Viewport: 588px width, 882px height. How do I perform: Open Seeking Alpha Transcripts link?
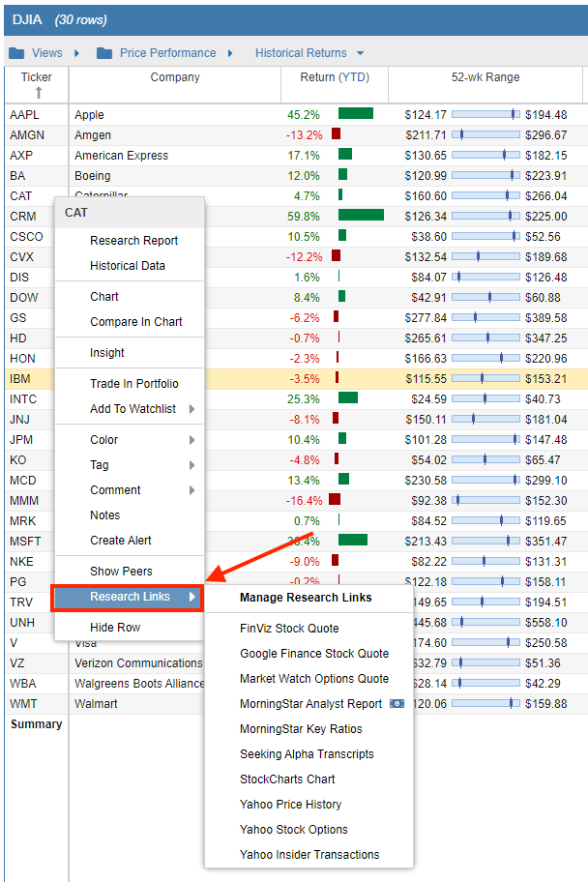pyautogui.click(x=307, y=754)
